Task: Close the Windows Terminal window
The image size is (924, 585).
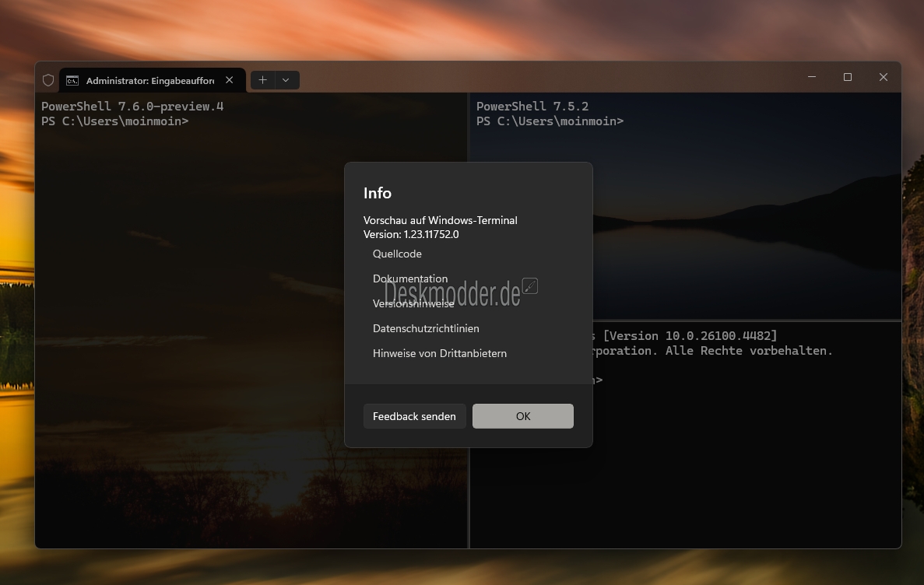Action: click(884, 77)
